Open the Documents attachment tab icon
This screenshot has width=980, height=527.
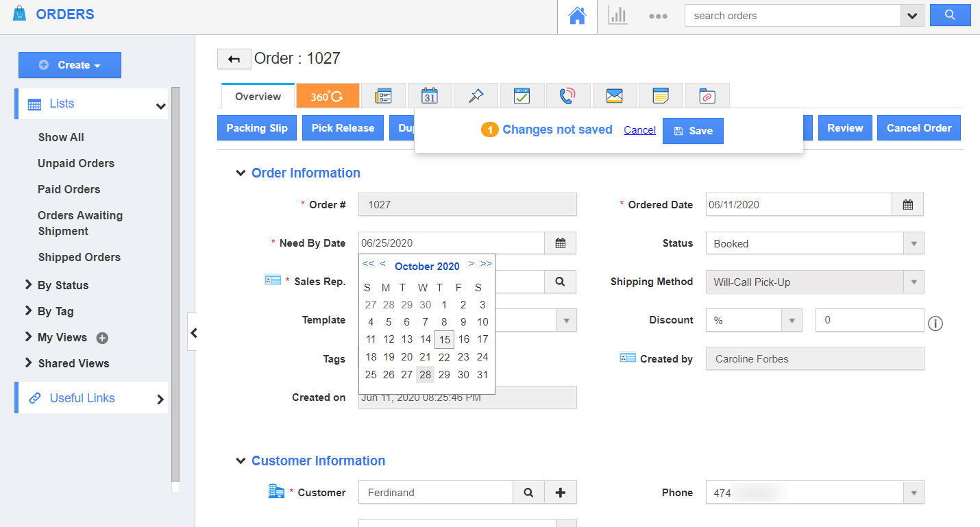[x=707, y=96]
